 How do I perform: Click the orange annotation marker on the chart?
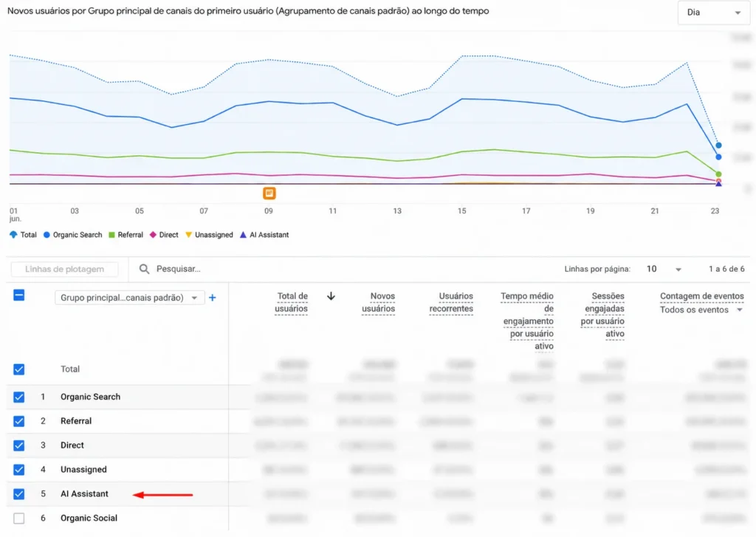[269, 194]
